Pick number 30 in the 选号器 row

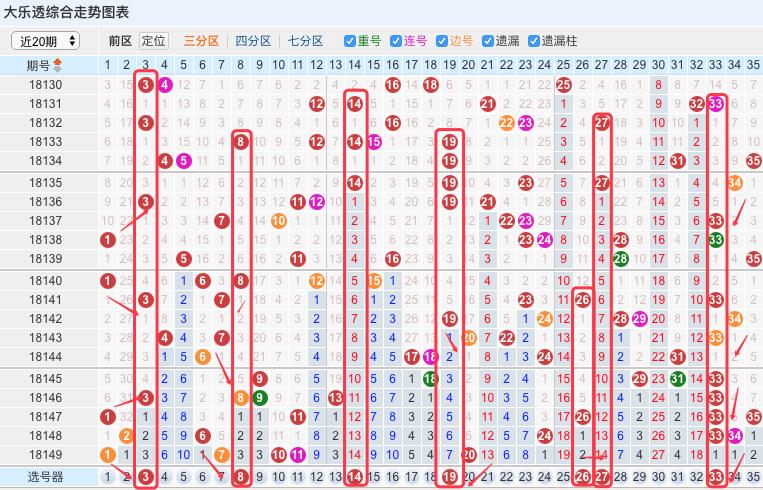pyautogui.click(x=658, y=477)
